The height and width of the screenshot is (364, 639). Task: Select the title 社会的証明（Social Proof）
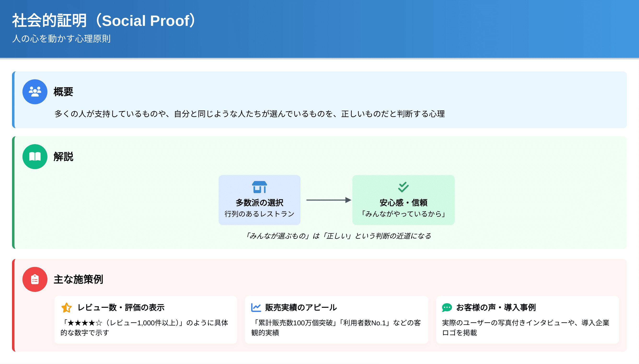(x=104, y=21)
